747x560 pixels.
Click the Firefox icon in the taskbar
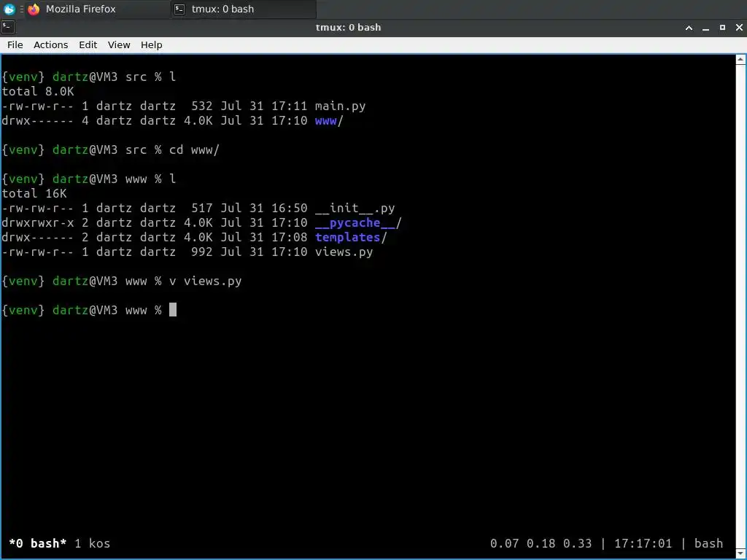tap(34, 9)
